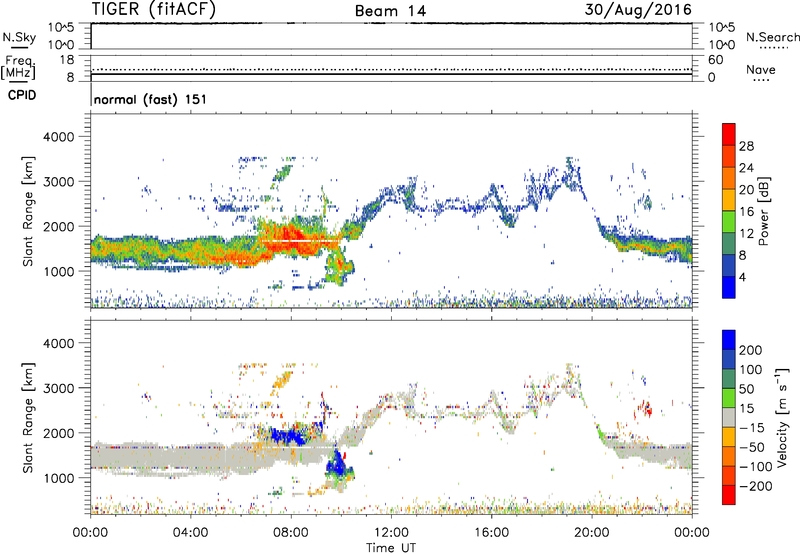The height and width of the screenshot is (554, 800).
Task: Click the '-200' Velocity colorbar tick
Action: pyautogui.click(x=756, y=486)
